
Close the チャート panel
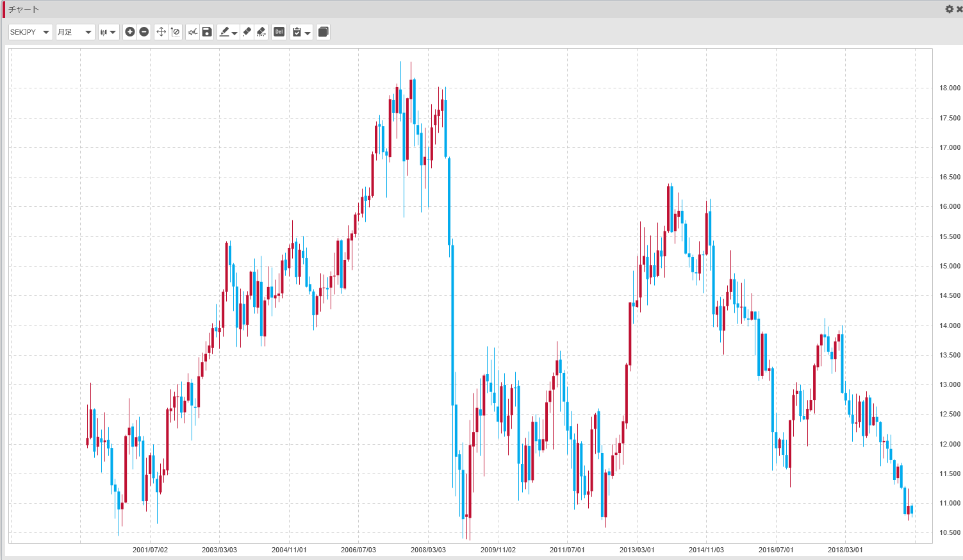pyautogui.click(x=959, y=9)
